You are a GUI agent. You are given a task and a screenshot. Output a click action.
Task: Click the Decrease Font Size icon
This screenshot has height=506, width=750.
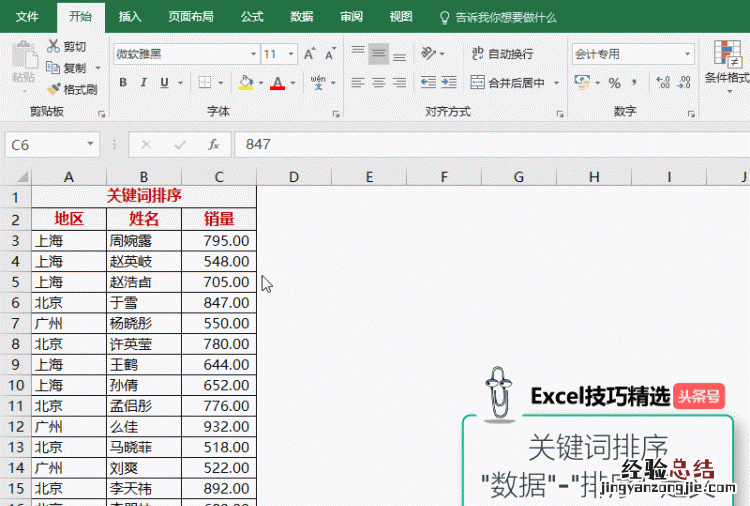(329, 54)
